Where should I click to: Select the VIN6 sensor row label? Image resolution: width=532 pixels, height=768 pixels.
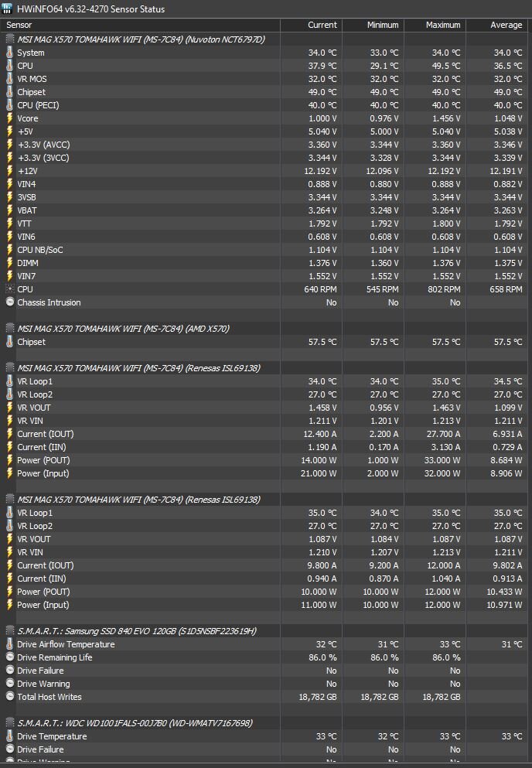(x=26, y=237)
